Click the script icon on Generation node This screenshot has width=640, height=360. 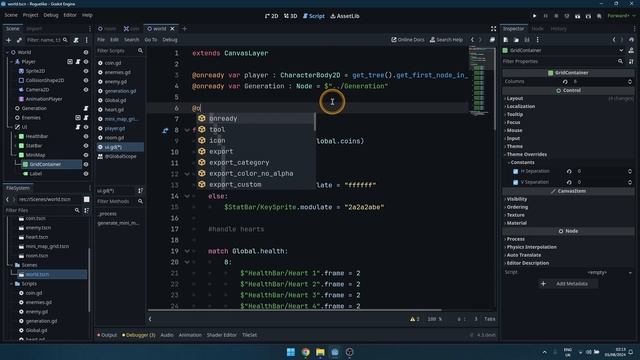pyautogui.click(x=86, y=108)
